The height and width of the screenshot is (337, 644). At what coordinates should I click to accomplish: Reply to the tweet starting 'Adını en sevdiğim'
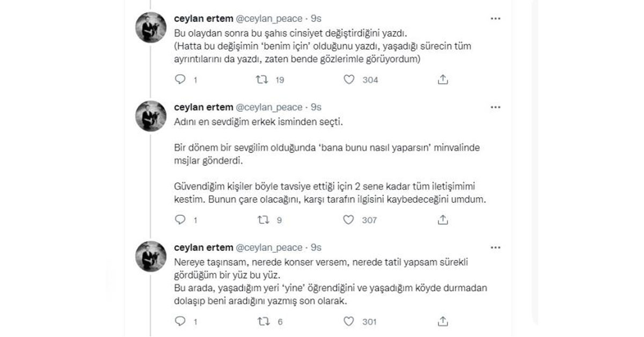(x=180, y=219)
